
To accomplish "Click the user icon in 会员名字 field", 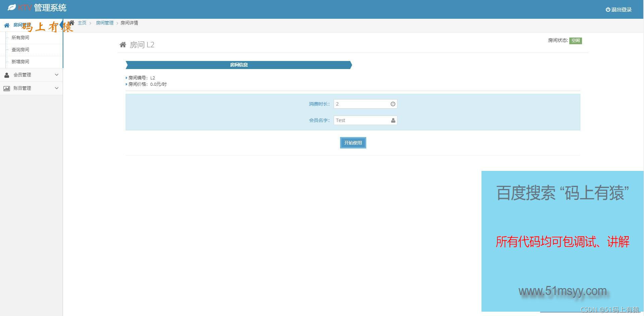I will click(393, 120).
